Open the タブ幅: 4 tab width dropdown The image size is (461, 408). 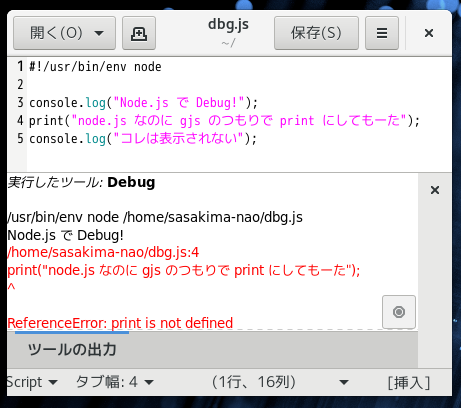click(115, 382)
